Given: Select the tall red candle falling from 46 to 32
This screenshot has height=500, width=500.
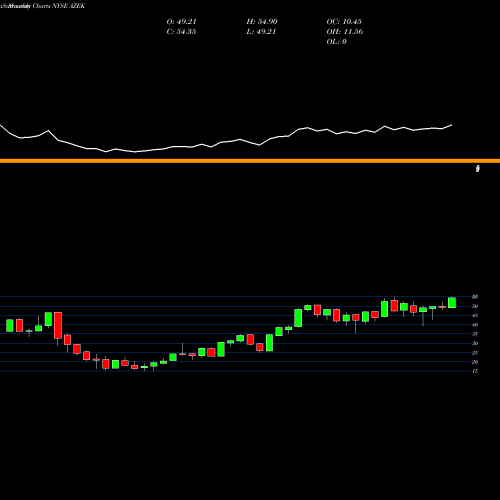Looking at the screenshot, I should pyautogui.click(x=58, y=326).
